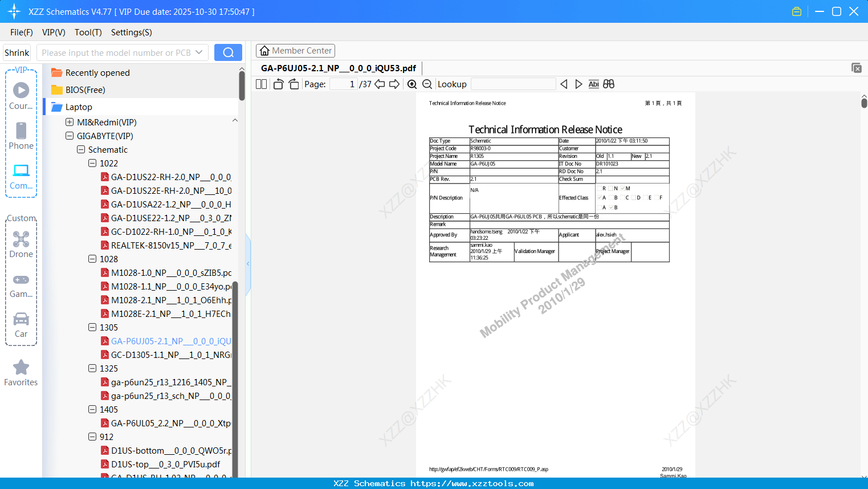Select the Computer category
Image resolution: width=868 pixels, height=489 pixels.
21,176
